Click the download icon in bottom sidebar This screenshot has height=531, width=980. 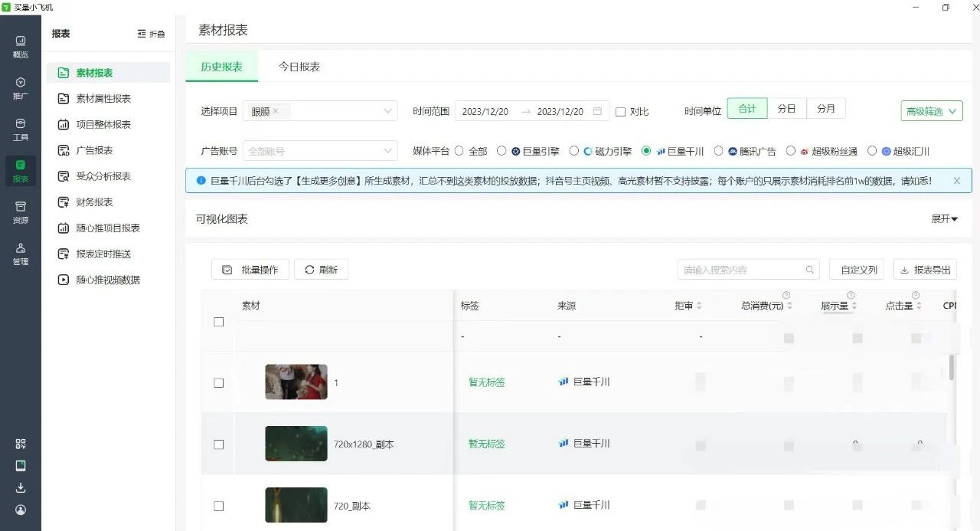click(x=21, y=487)
